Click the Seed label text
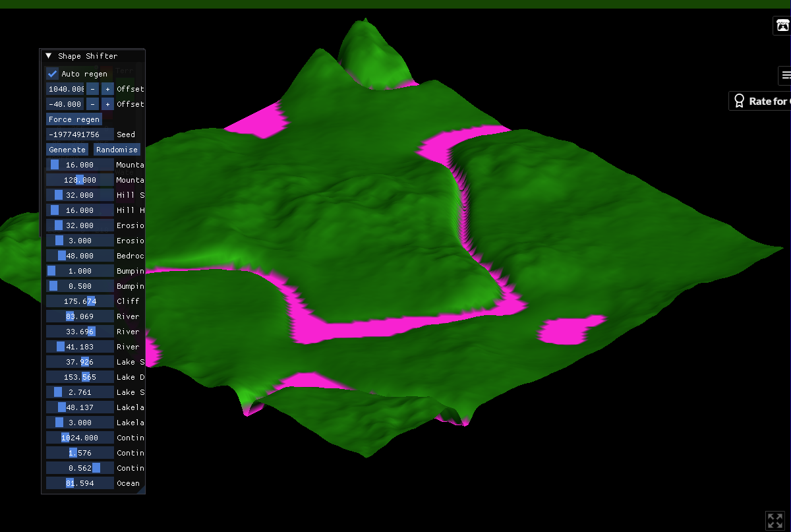The width and height of the screenshot is (791, 532). pos(126,134)
